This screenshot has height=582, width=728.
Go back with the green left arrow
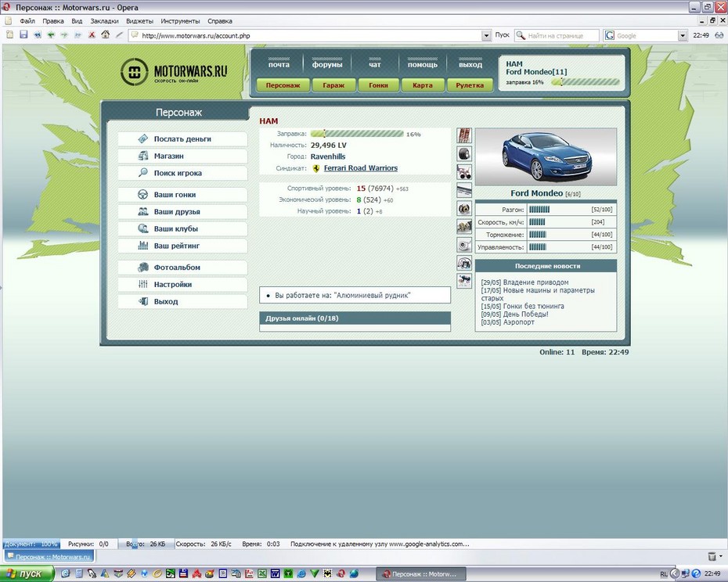(51, 34)
